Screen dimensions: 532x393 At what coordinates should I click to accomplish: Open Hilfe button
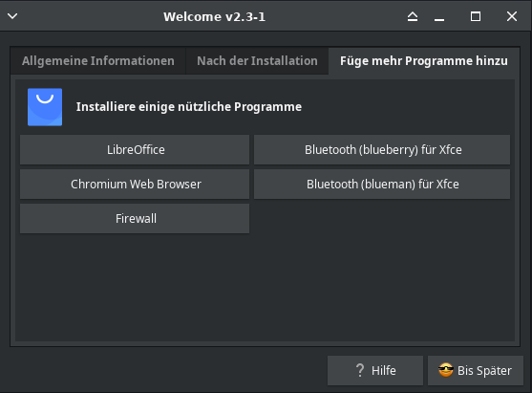coord(375,371)
